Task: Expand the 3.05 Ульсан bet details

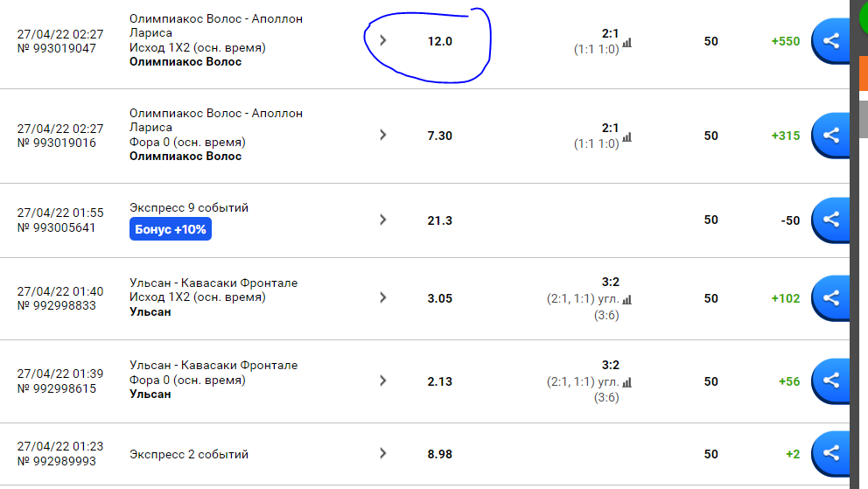Action: pos(382,297)
